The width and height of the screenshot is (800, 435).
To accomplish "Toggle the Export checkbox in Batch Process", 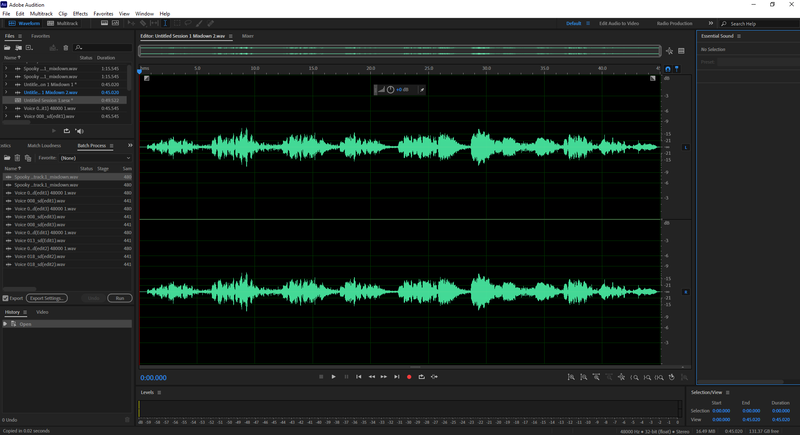I will click(6, 298).
